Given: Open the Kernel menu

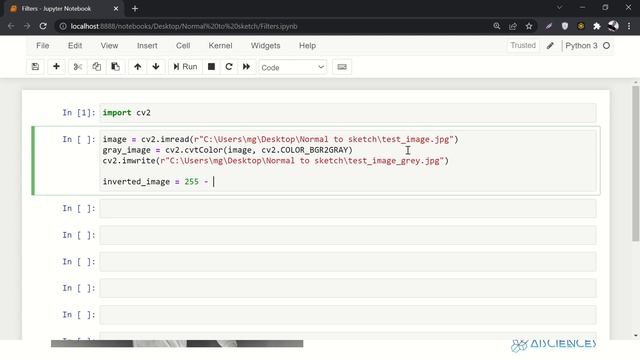Looking at the screenshot, I should (220, 46).
